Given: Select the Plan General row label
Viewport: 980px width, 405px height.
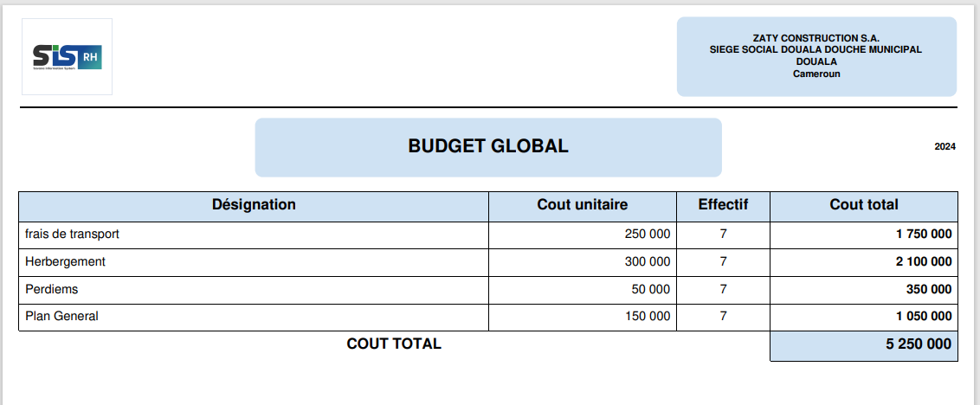Looking at the screenshot, I should [x=61, y=316].
